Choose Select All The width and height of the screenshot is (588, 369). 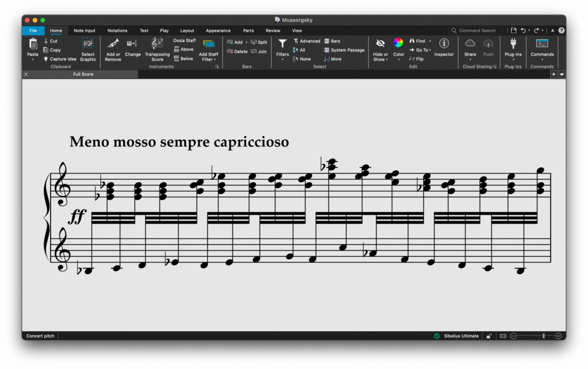click(299, 50)
